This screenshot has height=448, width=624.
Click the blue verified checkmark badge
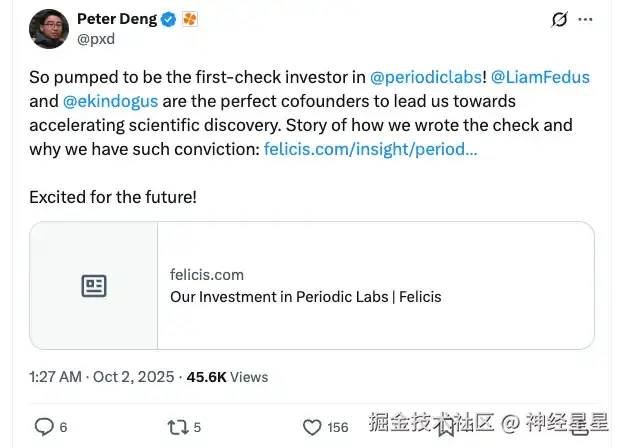pos(167,19)
